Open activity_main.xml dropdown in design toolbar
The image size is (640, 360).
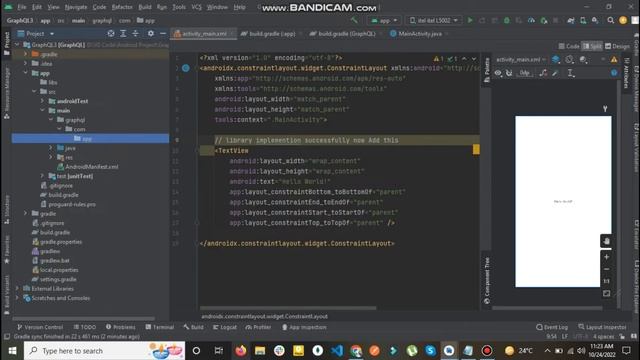pyautogui.click(x=520, y=60)
